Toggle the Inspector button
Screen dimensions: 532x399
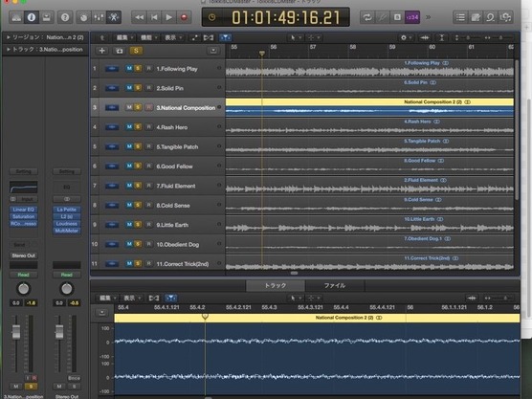[x=32, y=17]
